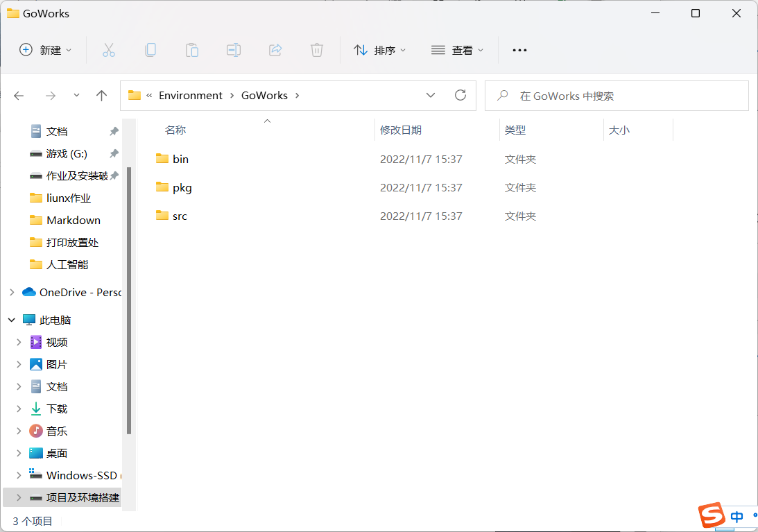Viewport: 758px width, 532px height.
Task: Click the Share icon in toolbar
Action: 275,50
